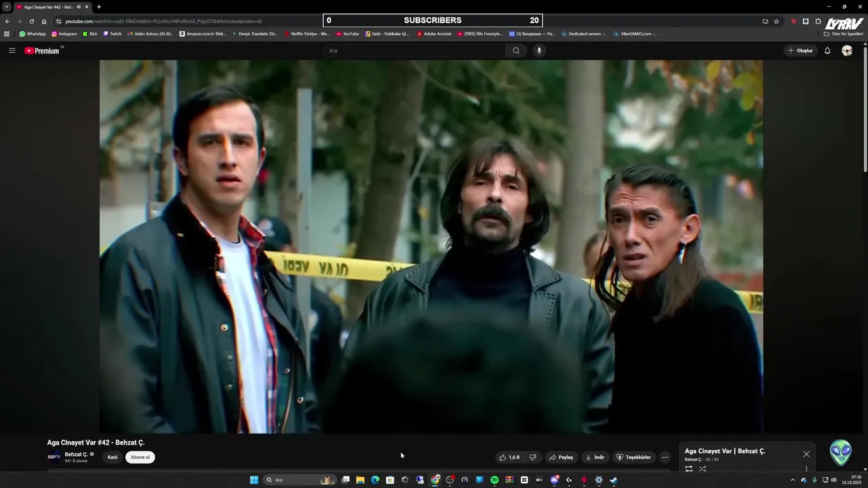The width and height of the screenshot is (868, 488).
Task: Open Gelen Kutusu Gmail bookmark
Action: pyautogui.click(x=150, y=34)
